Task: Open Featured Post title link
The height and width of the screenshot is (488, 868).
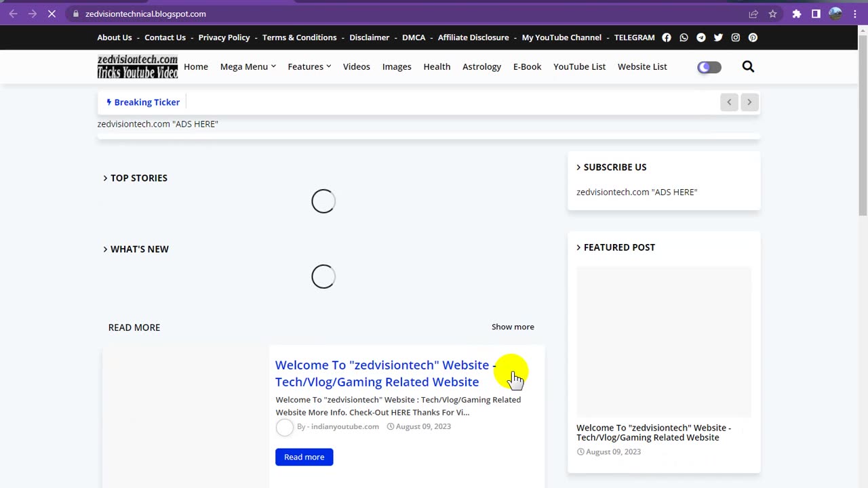Action: [x=654, y=432]
